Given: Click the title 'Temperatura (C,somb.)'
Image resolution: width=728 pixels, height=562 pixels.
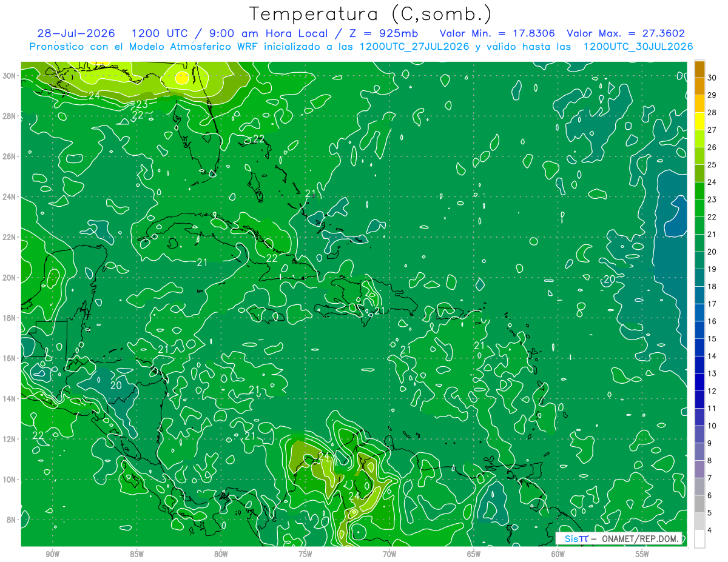Looking at the screenshot, I should click(371, 13).
